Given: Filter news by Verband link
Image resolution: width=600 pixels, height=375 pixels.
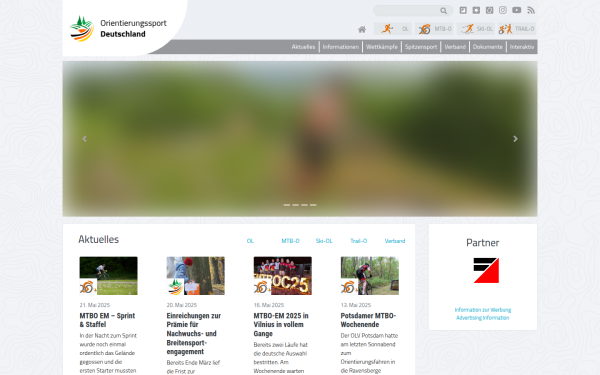Looking at the screenshot, I should pyautogui.click(x=395, y=241).
